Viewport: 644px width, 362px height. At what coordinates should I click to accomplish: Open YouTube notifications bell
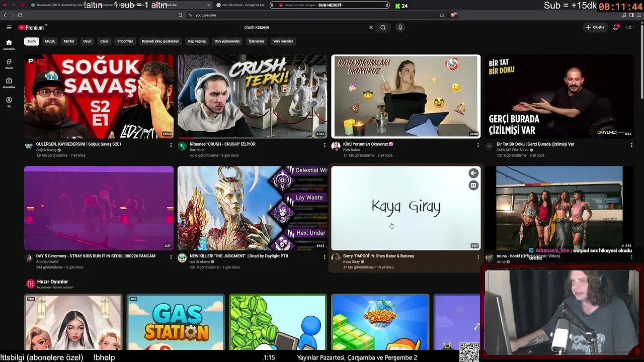615,27
